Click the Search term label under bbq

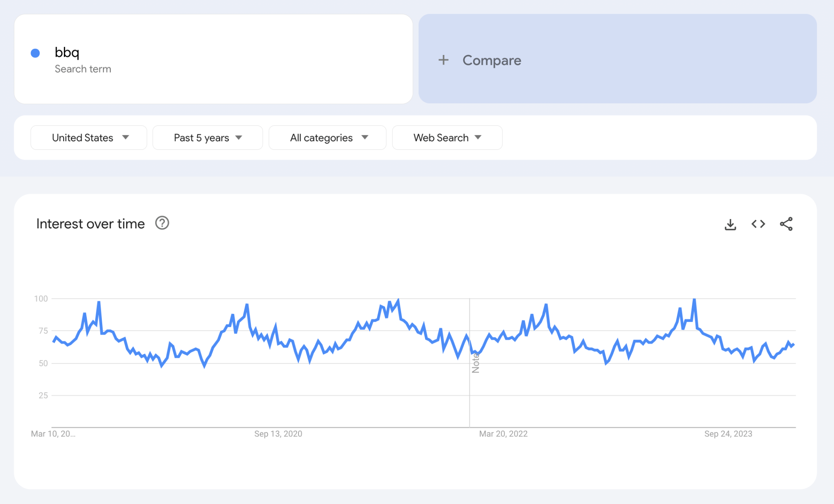pyautogui.click(x=83, y=69)
